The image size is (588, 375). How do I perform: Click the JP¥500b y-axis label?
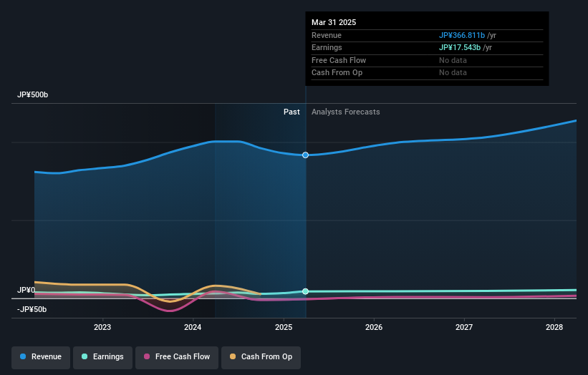pyautogui.click(x=33, y=94)
